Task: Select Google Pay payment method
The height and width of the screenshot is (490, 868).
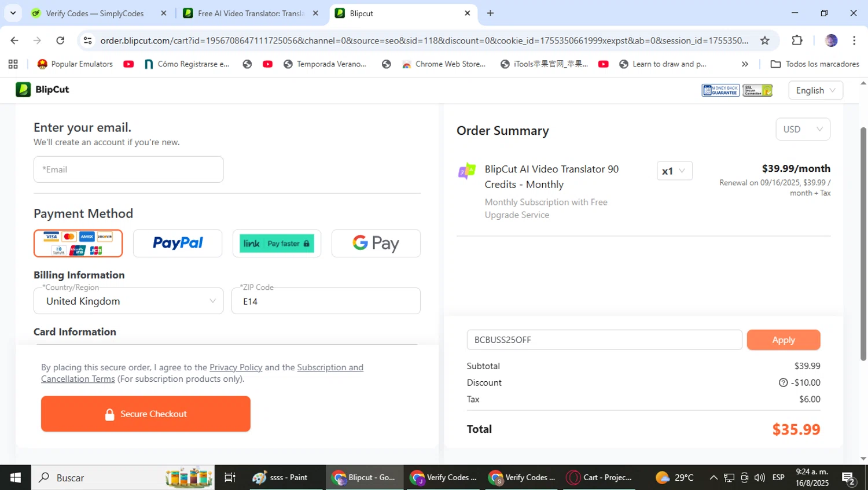Action: [376, 244]
